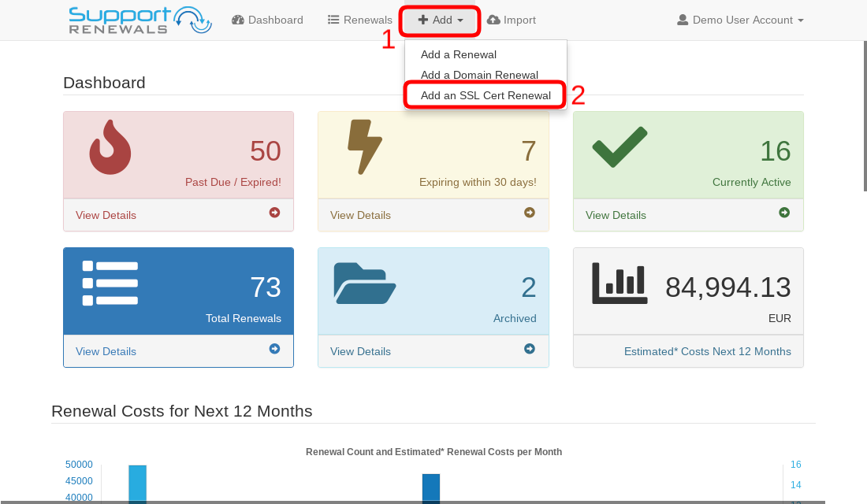Open View Details for Expiring within 30 days
Image resolution: width=867 pixels, height=504 pixels.
point(360,216)
